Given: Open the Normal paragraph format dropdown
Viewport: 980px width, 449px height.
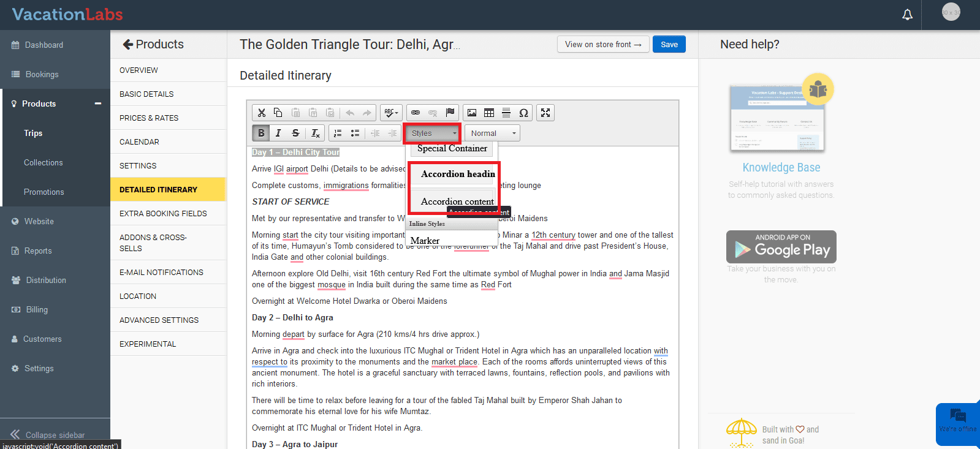Looking at the screenshot, I should point(492,133).
